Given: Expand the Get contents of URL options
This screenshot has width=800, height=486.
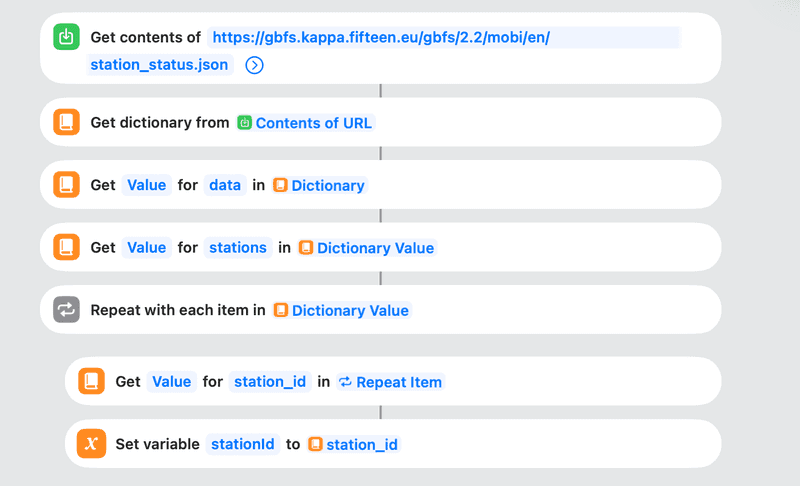Looking at the screenshot, I should click(254, 66).
